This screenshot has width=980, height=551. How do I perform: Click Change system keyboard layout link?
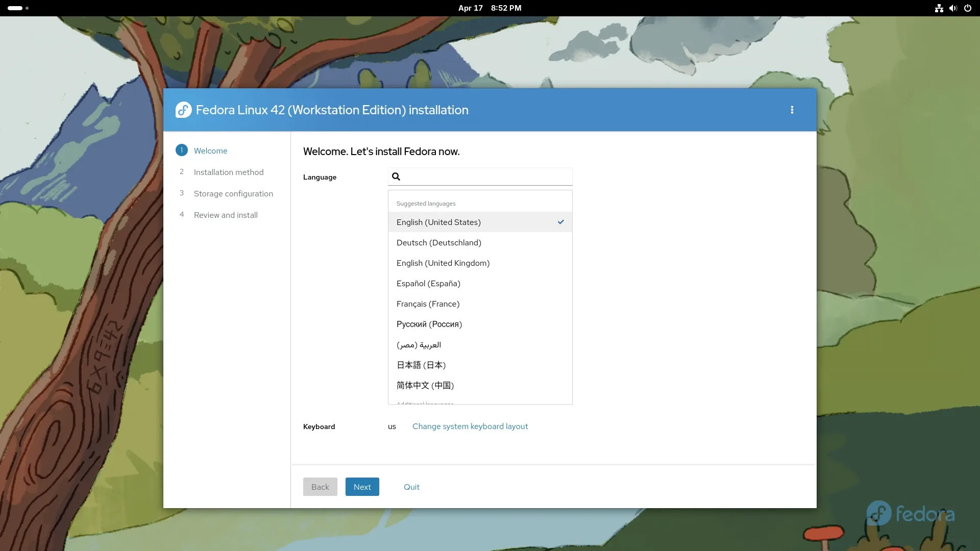point(470,426)
